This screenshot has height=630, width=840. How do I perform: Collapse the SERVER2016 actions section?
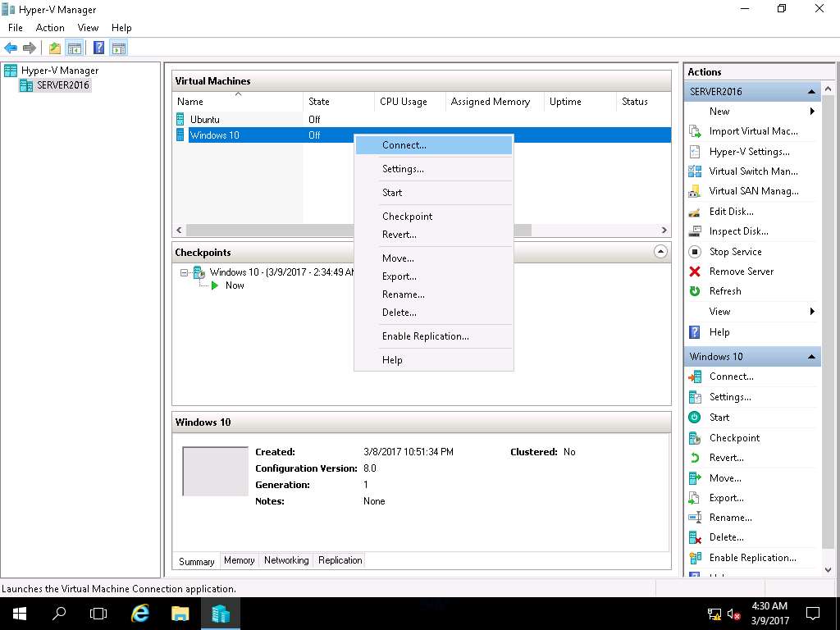pyautogui.click(x=811, y=92)
